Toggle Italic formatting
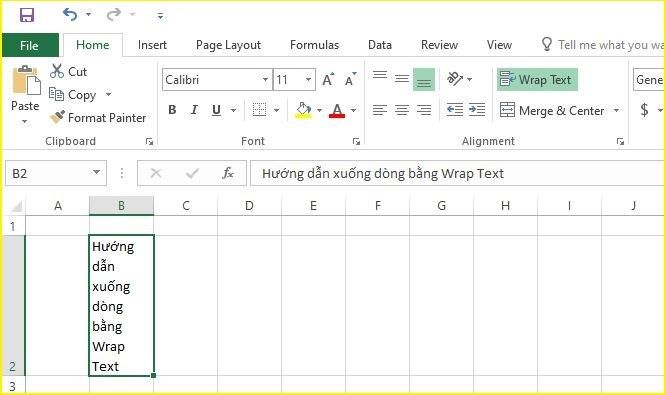This screenshot has height=395, width=666. [194, 110]
